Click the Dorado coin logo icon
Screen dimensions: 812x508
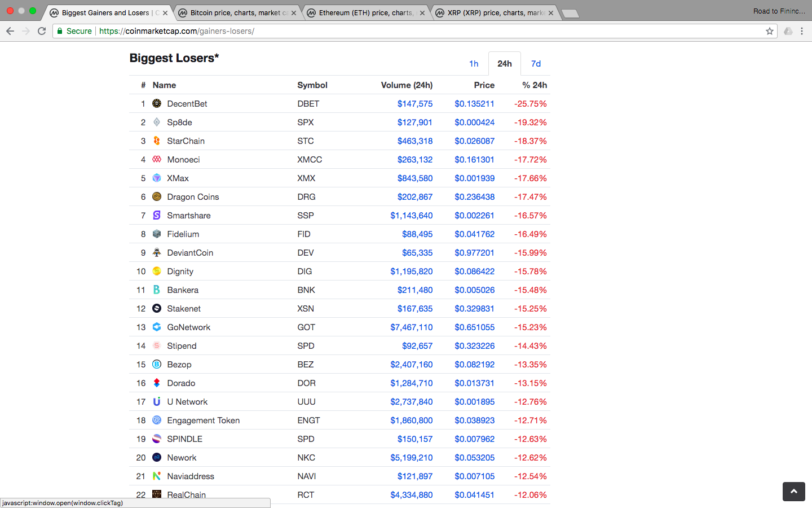pyautogui.click(x=157, y=383)
